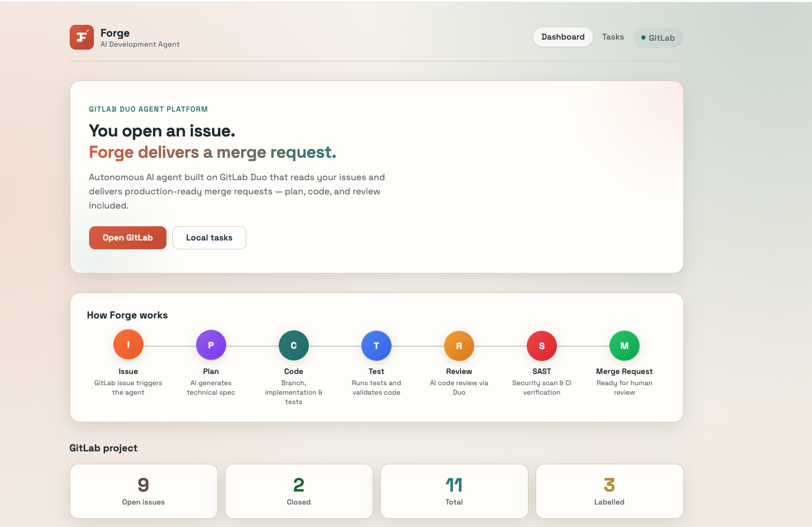Viewport: 812px width, 527px height.
Task: Click the 'GitLab project' section heading
Action: coord(103,448)
